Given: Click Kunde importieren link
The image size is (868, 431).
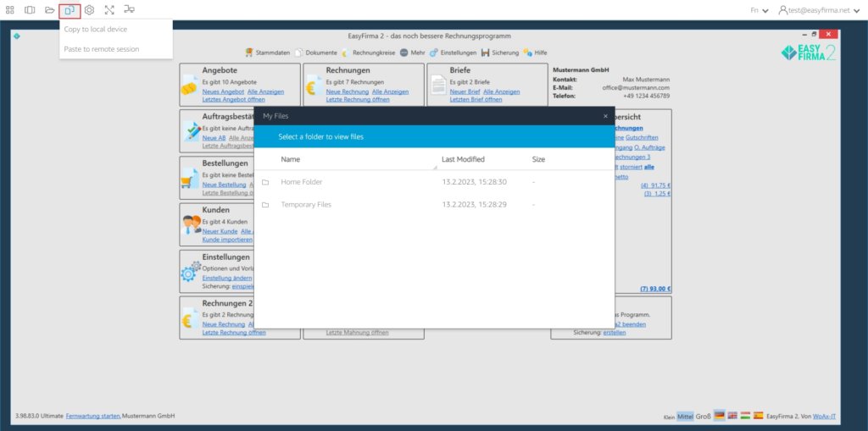Looking at the screenshot, I should click(227, 240).
